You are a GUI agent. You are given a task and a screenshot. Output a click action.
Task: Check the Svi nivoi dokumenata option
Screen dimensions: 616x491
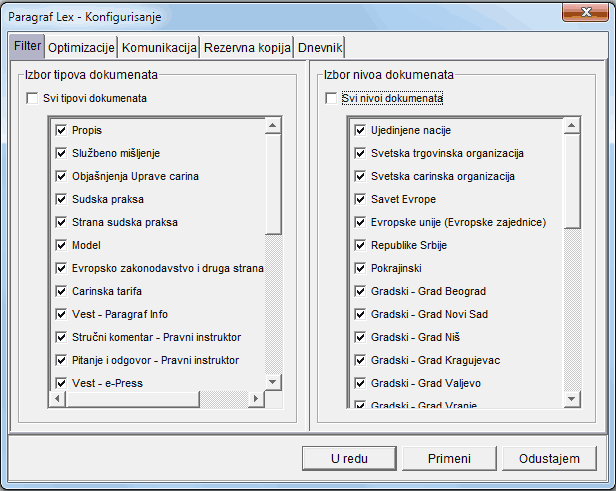point(332,98)
